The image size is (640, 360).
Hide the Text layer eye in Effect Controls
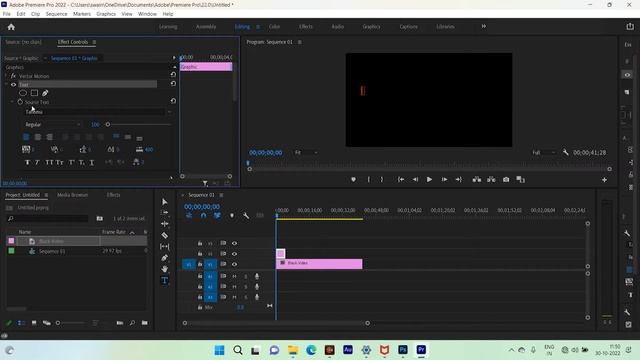coord(13,84)
